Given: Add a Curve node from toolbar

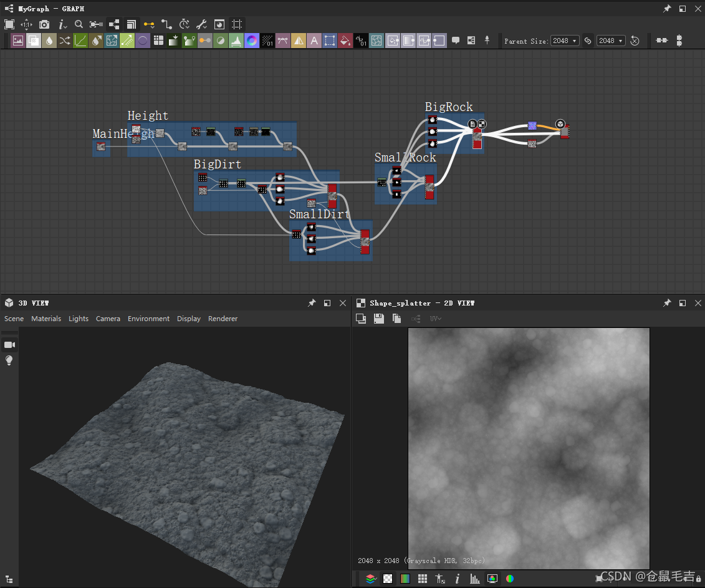Looking at the screenshot, I should [x=80, y=41].
